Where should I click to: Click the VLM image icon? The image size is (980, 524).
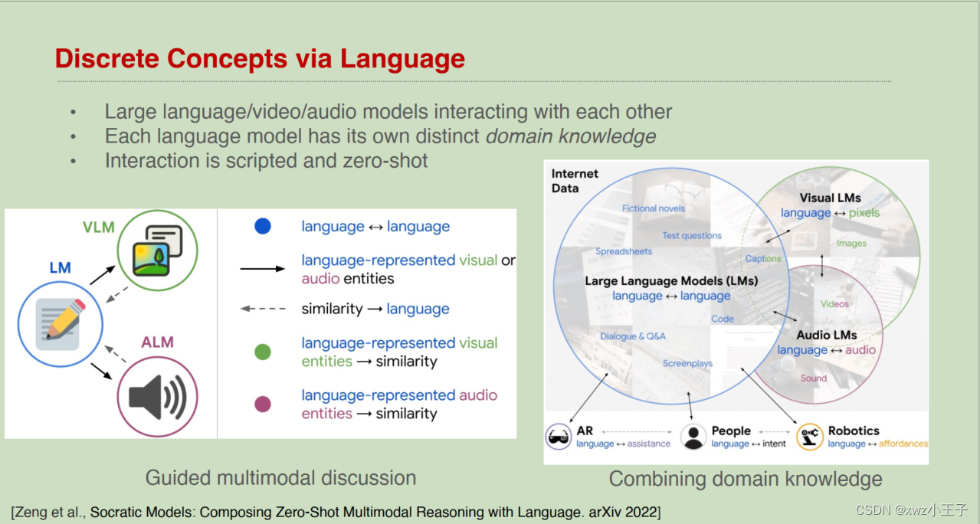(x=158, y=250)
